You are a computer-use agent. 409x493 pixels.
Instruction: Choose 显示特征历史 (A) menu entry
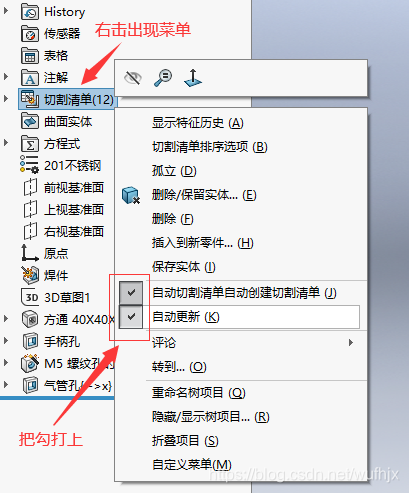click(198, 123)
